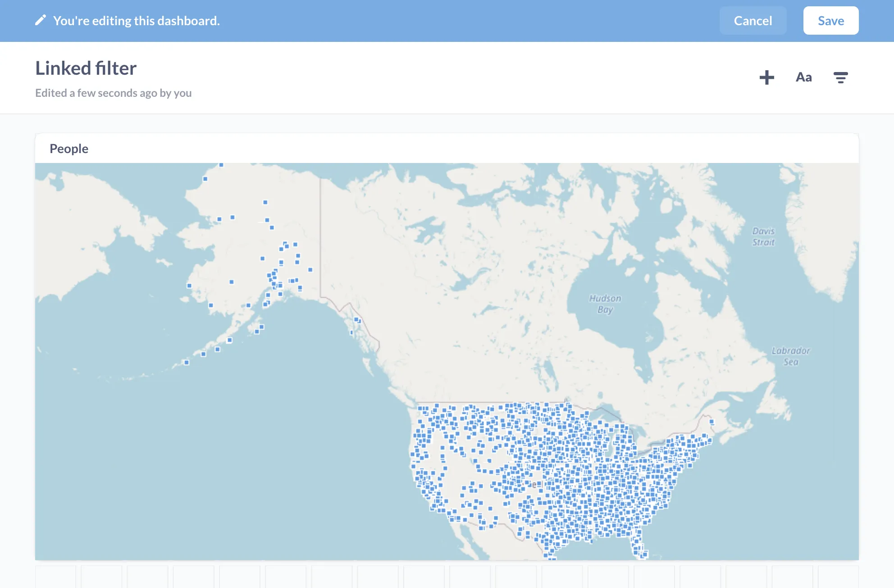Add a text box via Aa icon
The width and height of the screenshot is (894, 588).
click(804, 77)
